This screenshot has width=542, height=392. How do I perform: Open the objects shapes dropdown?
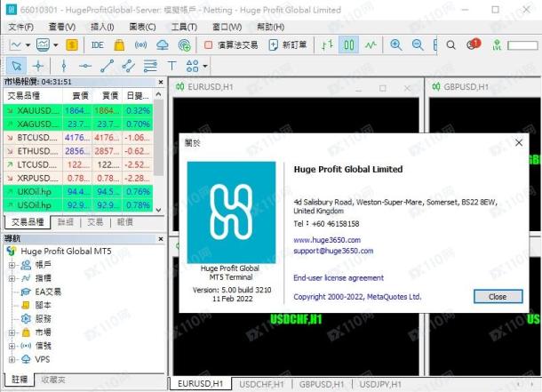click(x=205, y=66)
